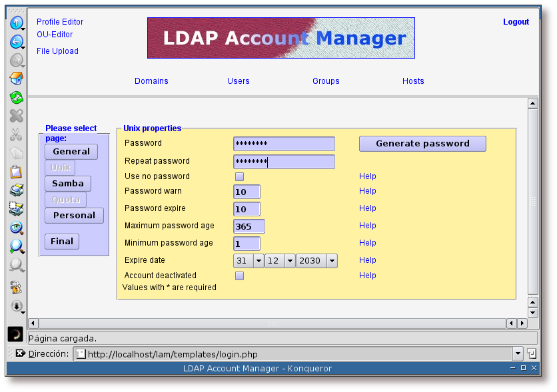The height and width of the screenshot is (392, 557).
Task: Click the Find (eye magnifier) icon
Action: click(x=16, y=228)
